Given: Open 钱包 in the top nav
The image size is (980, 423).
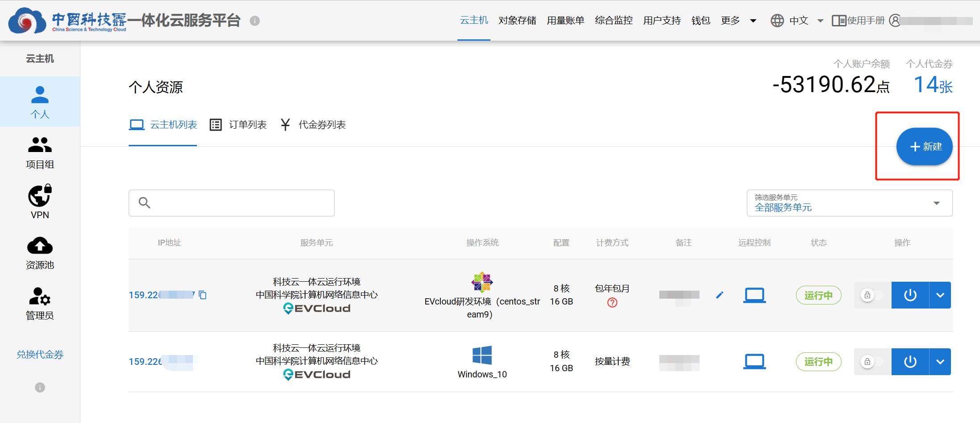Looking at the screenshot, I should (700, 21).
